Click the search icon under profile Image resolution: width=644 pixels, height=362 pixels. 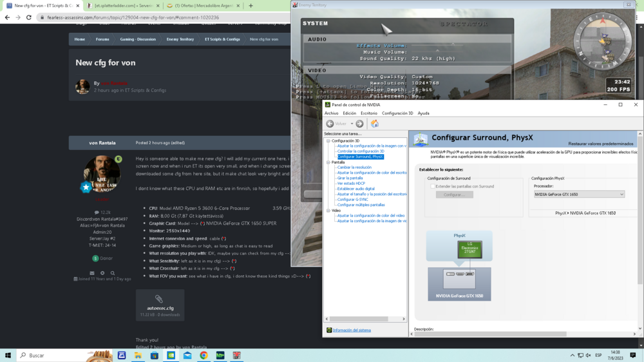113,273
